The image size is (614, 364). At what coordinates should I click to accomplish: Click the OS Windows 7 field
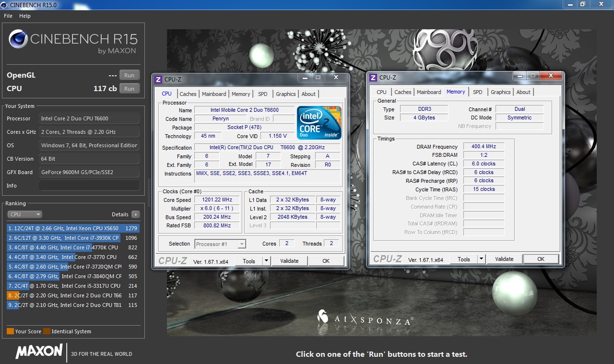(x=89, y=145)
